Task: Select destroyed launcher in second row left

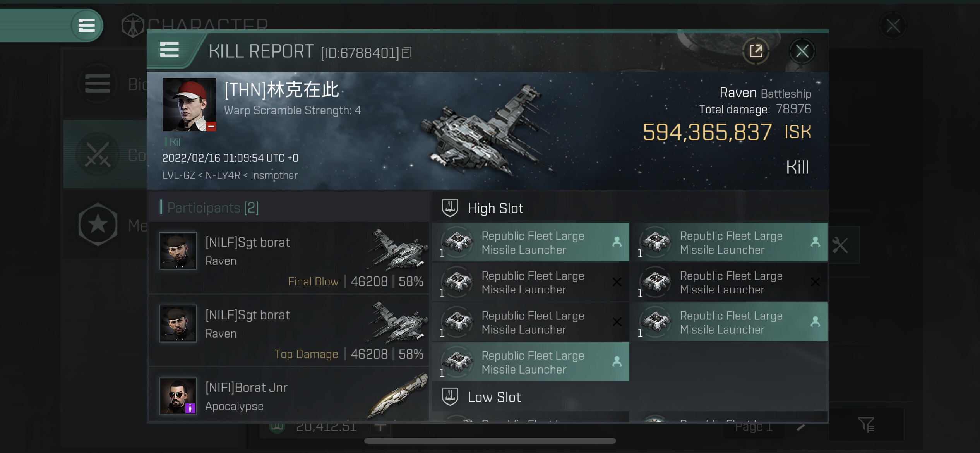Action: point(530,282)
